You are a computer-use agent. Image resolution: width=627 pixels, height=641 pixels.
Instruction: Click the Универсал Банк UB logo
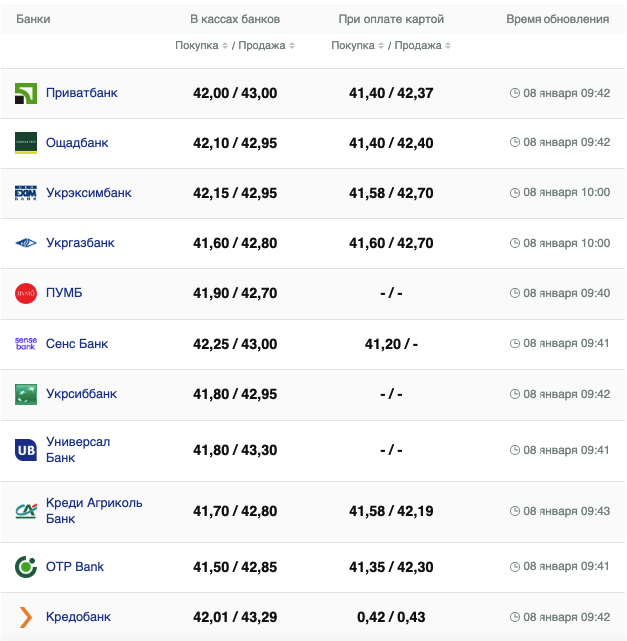26,451
